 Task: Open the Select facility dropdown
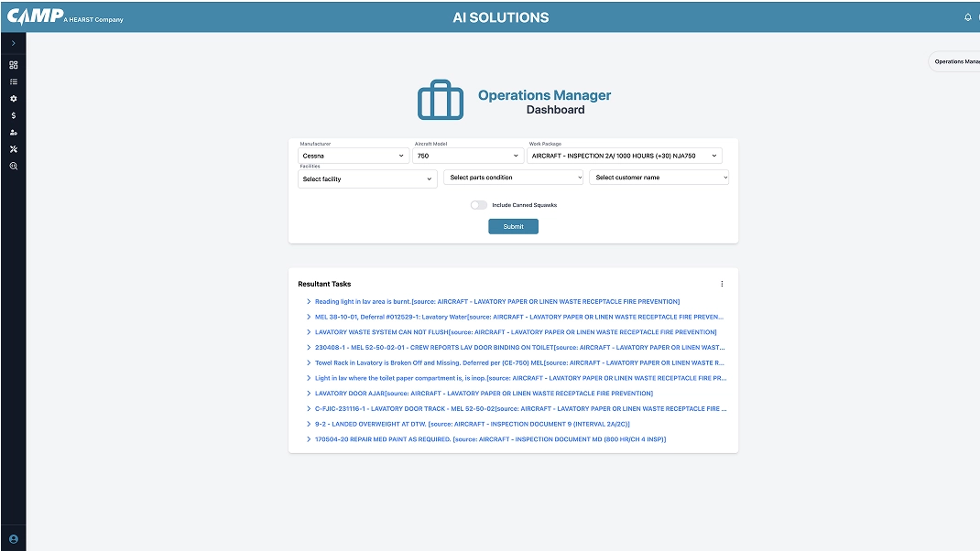pyautogui.click(x=367, y=178)
